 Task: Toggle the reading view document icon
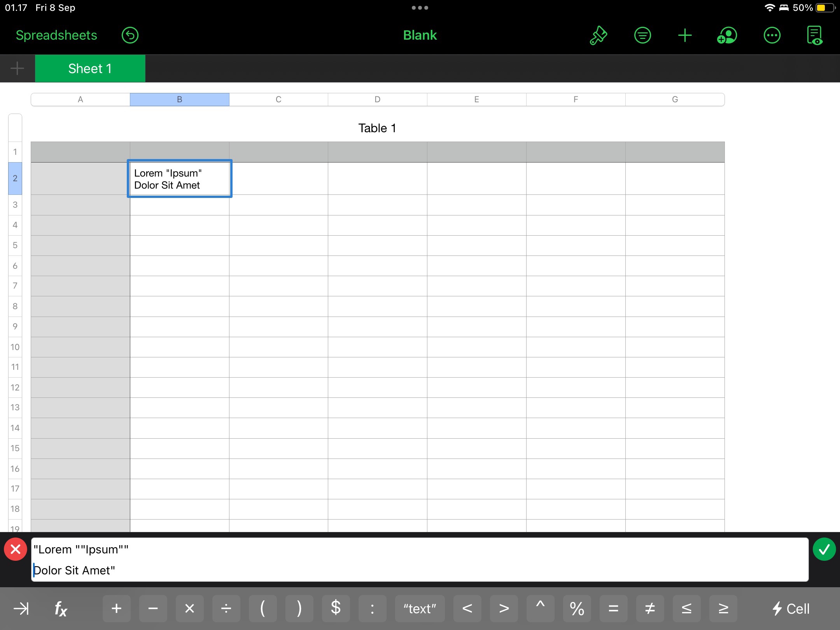point(815,35)
